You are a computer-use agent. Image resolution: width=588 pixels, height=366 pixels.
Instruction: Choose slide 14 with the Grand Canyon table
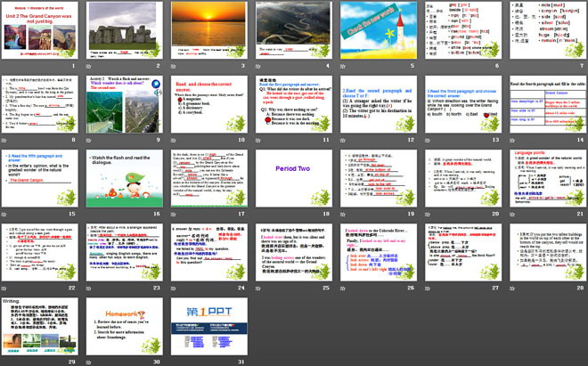(x=544, y=107)
